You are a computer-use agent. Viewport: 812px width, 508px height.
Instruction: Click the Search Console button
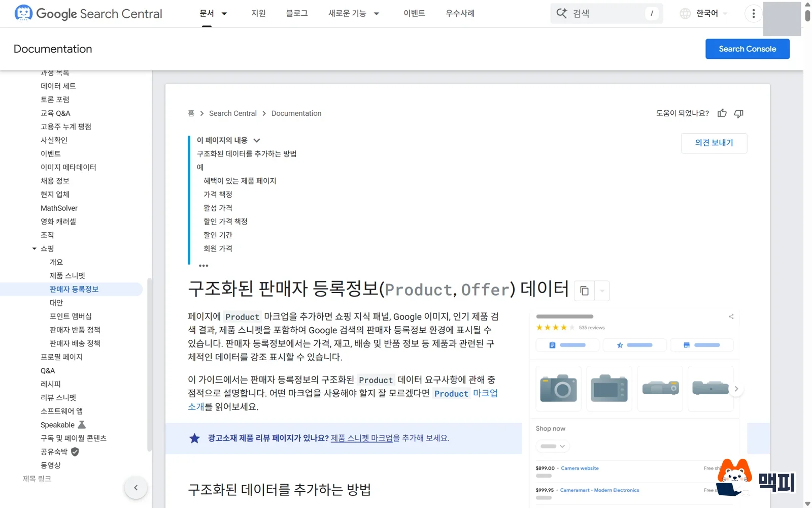(x=748, y=49)
